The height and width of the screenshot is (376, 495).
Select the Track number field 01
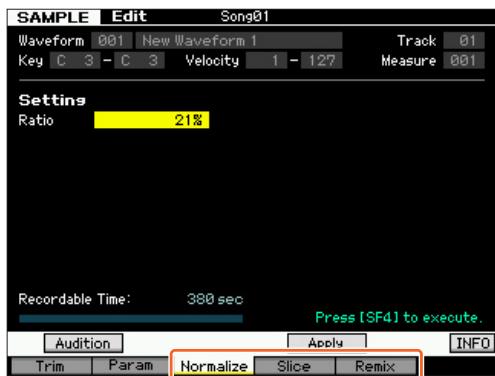(x=464, y=41)
